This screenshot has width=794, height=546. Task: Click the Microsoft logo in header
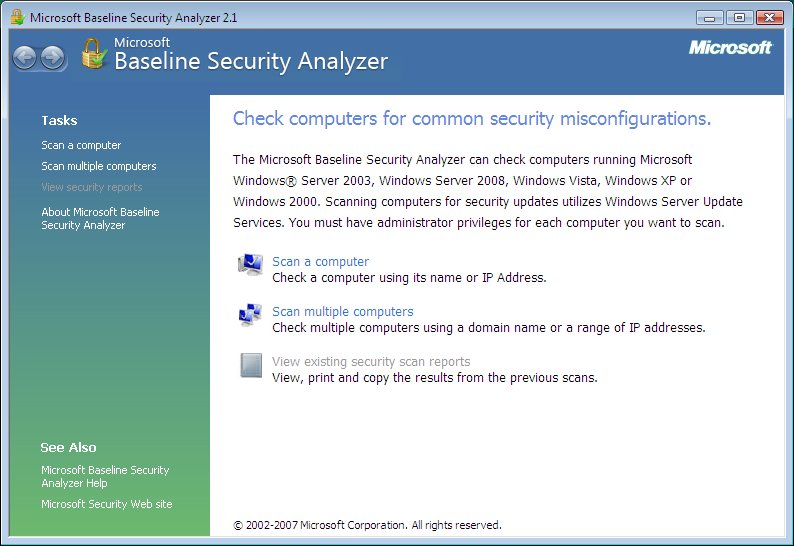click(x=730, y=48)
